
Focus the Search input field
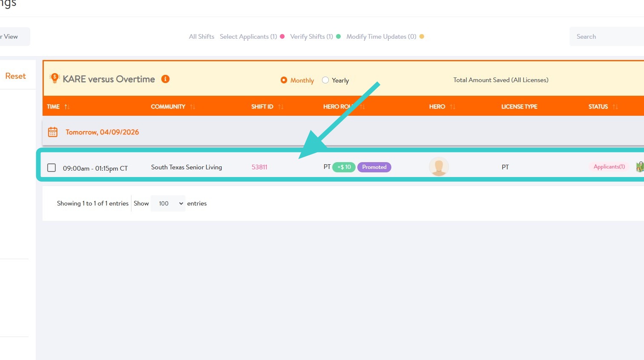coord(607,37)
